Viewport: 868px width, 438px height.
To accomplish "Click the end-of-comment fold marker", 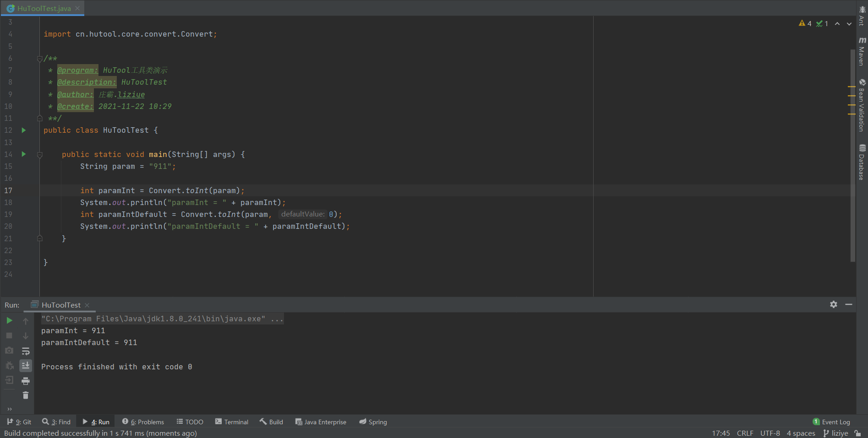I will [x=40, y=119].
